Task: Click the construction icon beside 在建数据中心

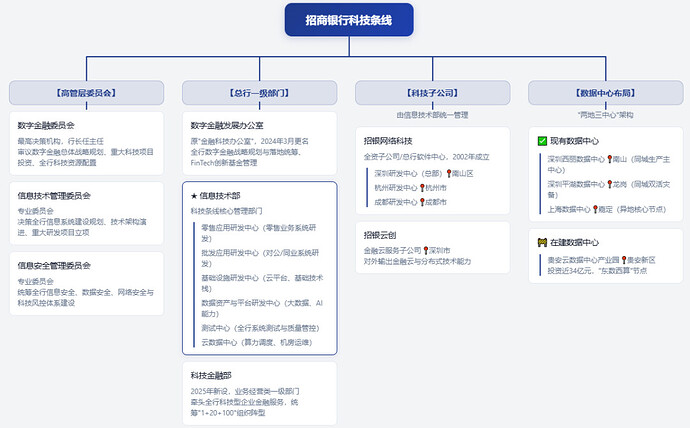Action: coord(542,242)
